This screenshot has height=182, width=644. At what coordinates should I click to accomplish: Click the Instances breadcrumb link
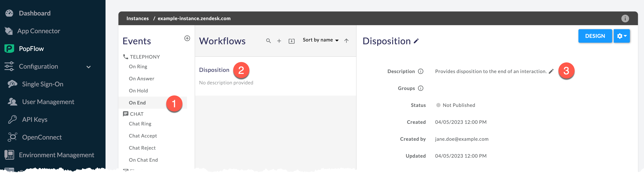tap(138, 19)
